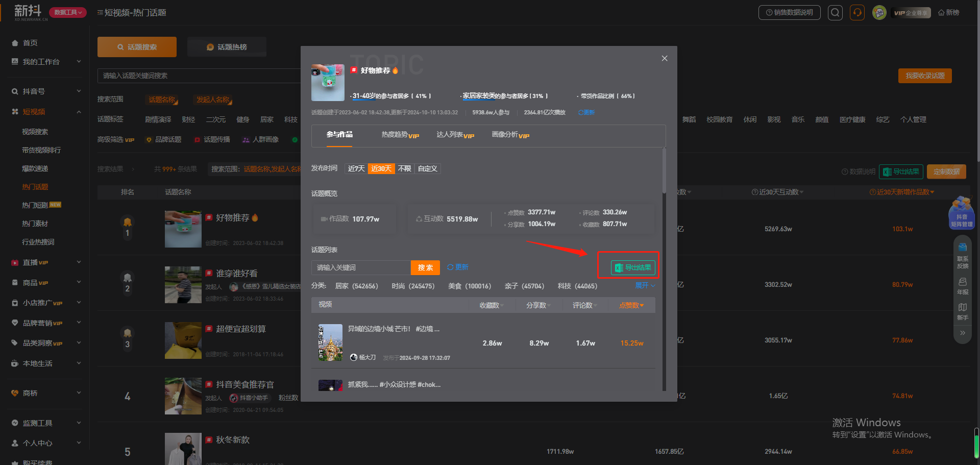Select 近7天 publish time option
Viewport: 980px width, 465px height.
pos(356,168)
